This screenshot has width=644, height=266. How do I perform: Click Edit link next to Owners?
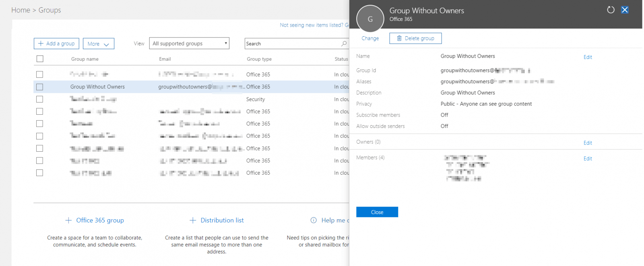(588, 143)
